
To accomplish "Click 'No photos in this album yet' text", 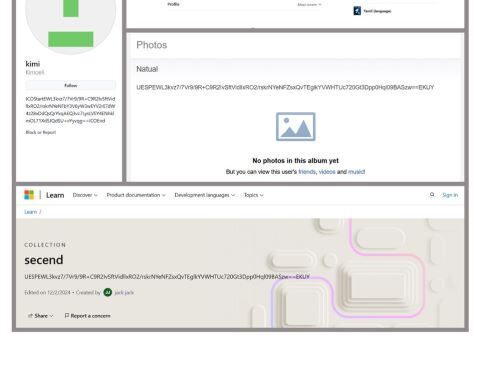I will [295, 161].
